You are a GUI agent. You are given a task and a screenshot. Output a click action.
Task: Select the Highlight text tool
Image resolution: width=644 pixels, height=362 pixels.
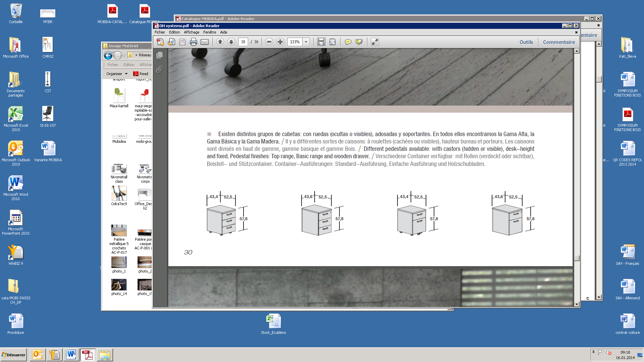click(x=359, y=42)
